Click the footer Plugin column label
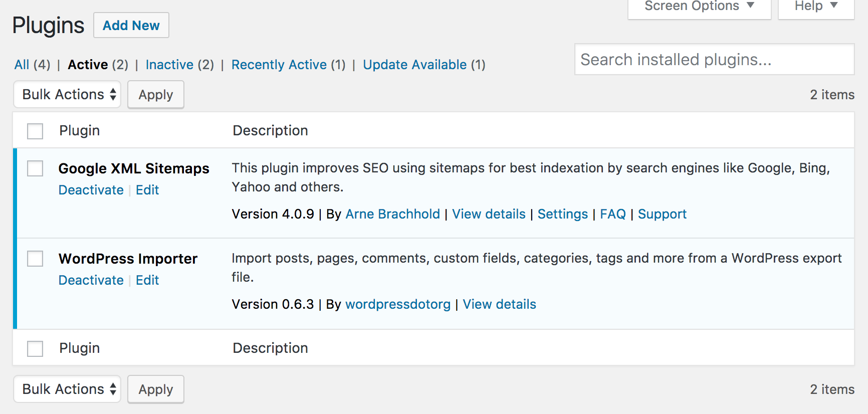The image size is (868, 414). point(79,348)
